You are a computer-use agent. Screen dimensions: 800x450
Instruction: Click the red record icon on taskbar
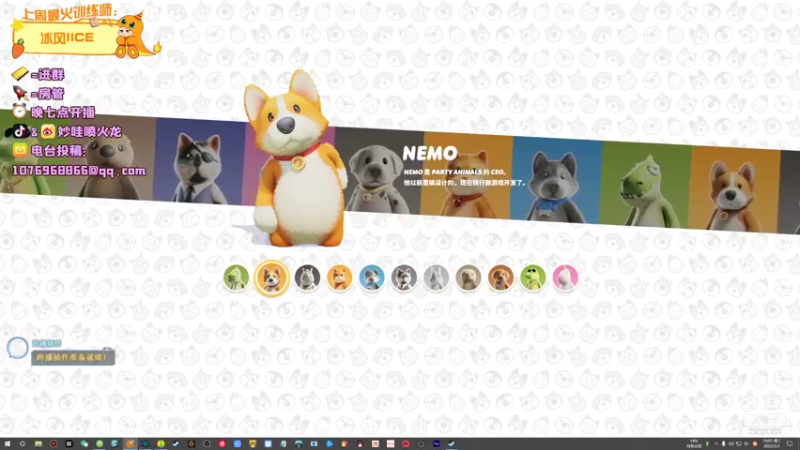(54, 444)
